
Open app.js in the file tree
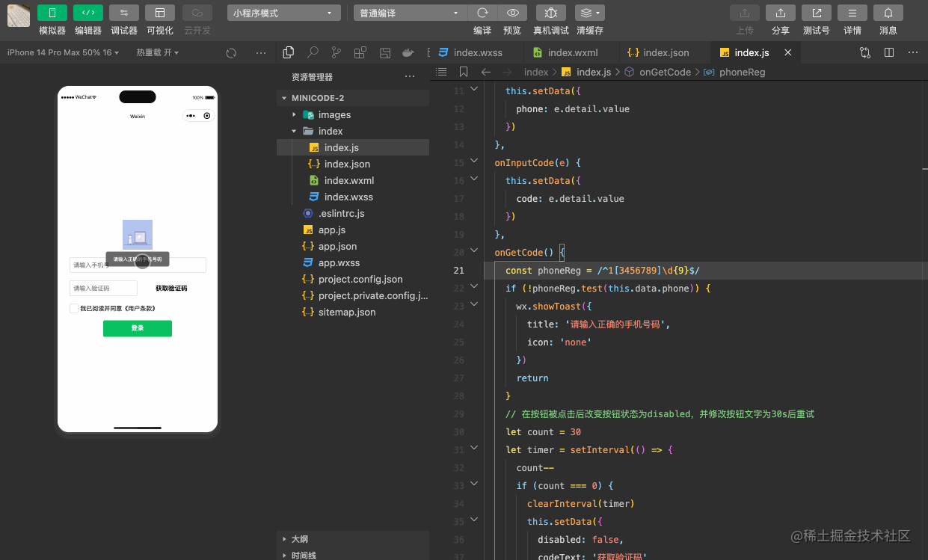click(x=353, y=230)
